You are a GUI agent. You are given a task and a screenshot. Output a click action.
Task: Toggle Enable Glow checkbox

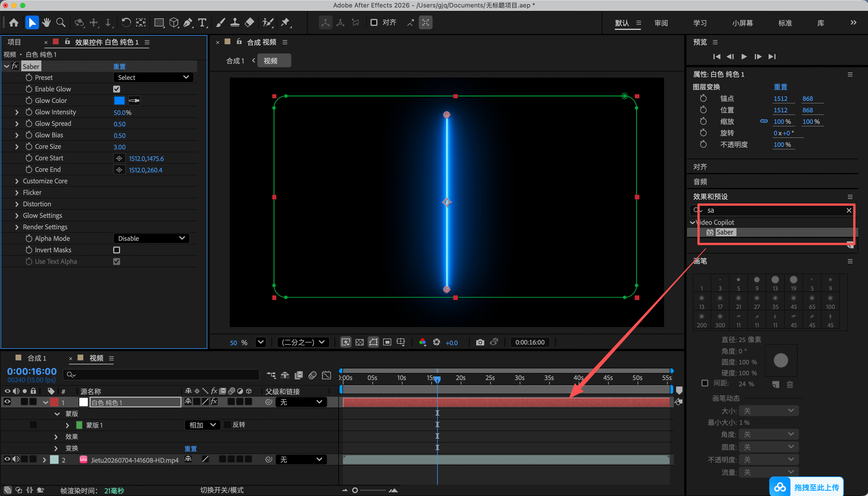[x=117, y=89]
